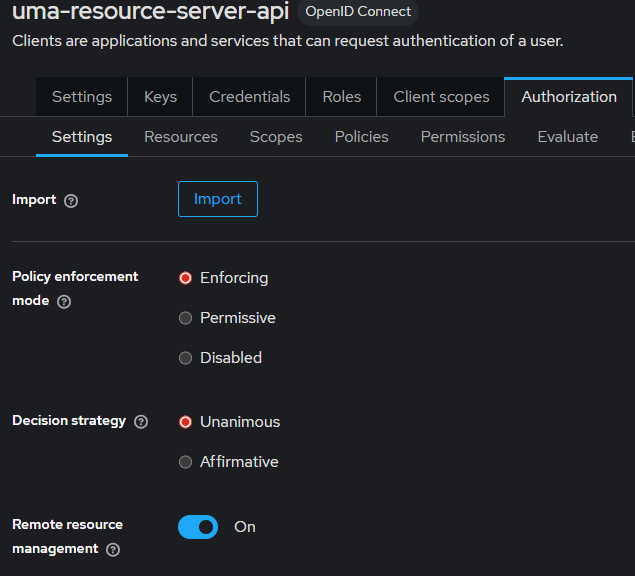Screen dimensions: 635x576
Task: Open the Client scopes tab
Action: (x=441, y=97)
